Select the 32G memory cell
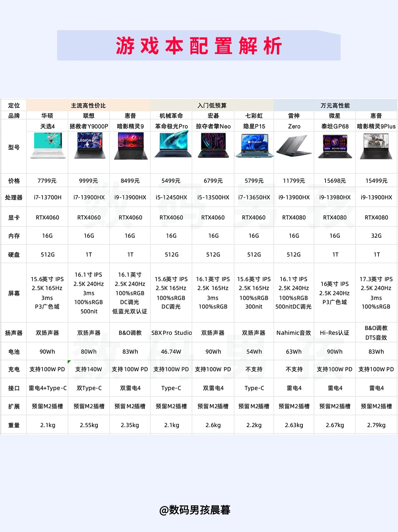This screenshot has height=532, width=398. coord(376,236)
